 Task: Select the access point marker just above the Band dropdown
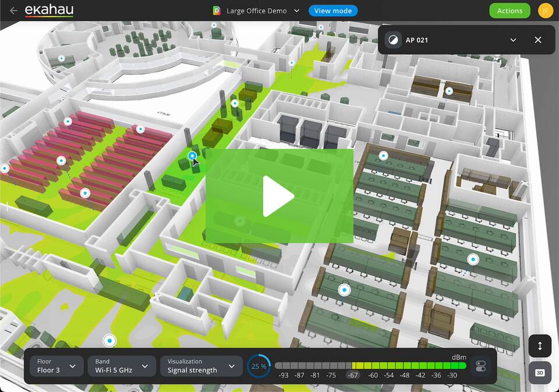click(109, 341)
